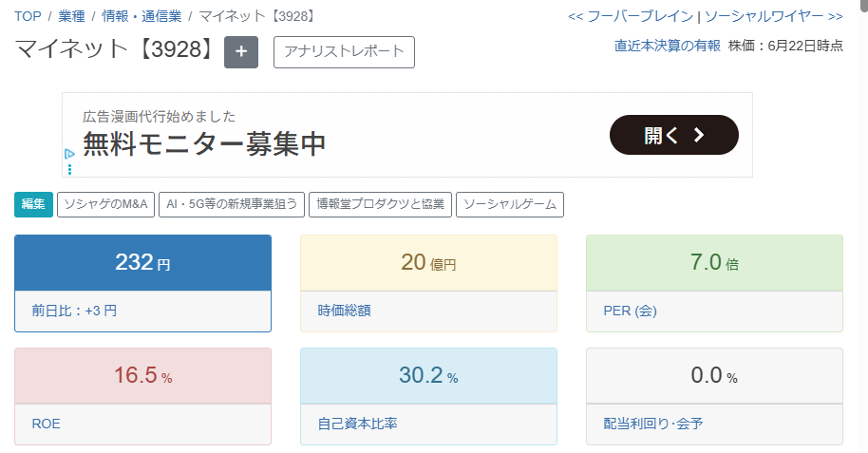Screen dimensions: 868x453
Task: Open the 時価総額 label link
Action: pos(345,311)
